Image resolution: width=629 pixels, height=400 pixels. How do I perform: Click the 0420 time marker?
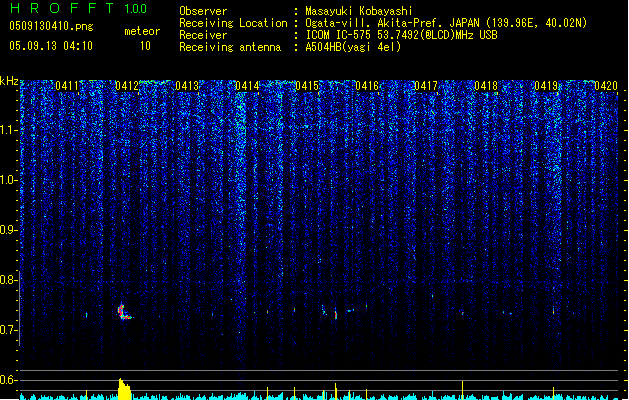[606, 86]
